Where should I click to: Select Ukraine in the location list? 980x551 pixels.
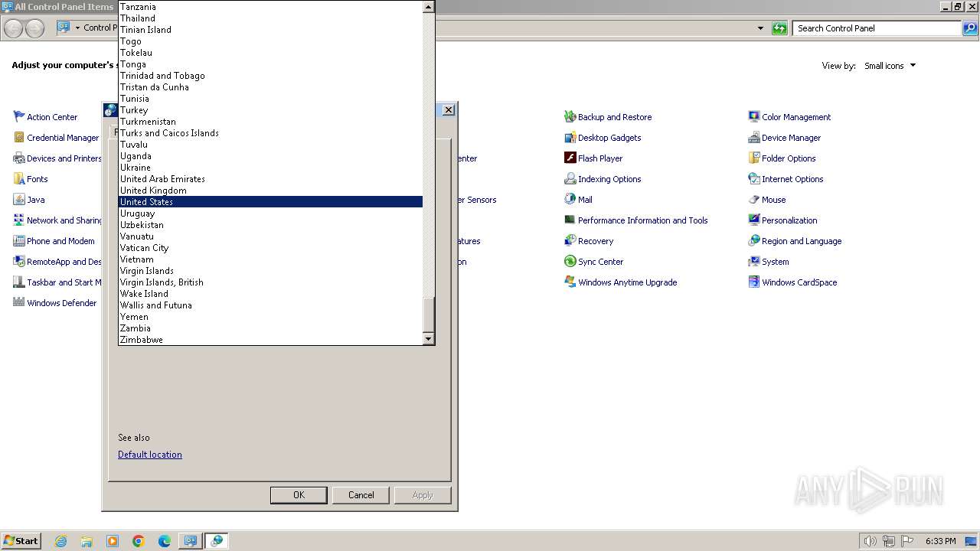pos(270,168)
